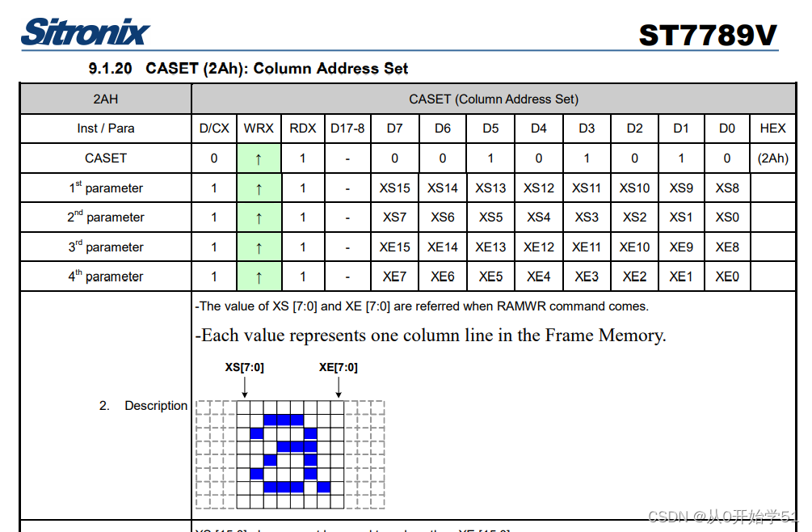
Task: Click the WRX arrow in 4th parameter row
Action: (x=259, y=276)
